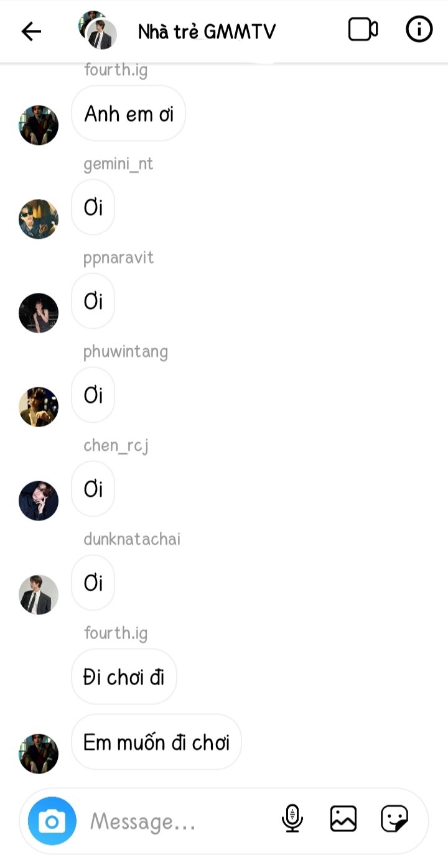
Task: Start a video call with the group
Action: (363, 29)
